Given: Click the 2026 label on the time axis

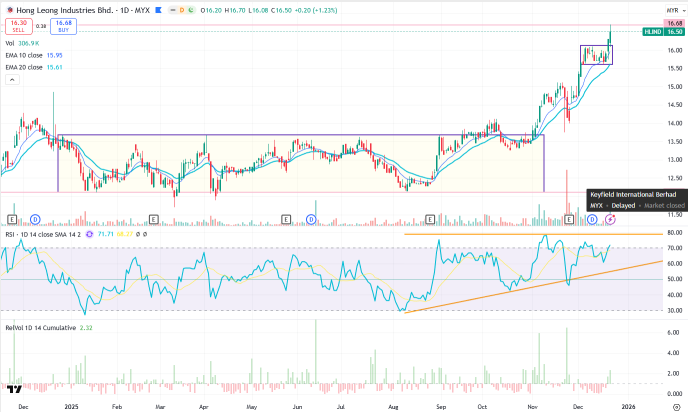Looking at the screenshot, I should 628,407.
